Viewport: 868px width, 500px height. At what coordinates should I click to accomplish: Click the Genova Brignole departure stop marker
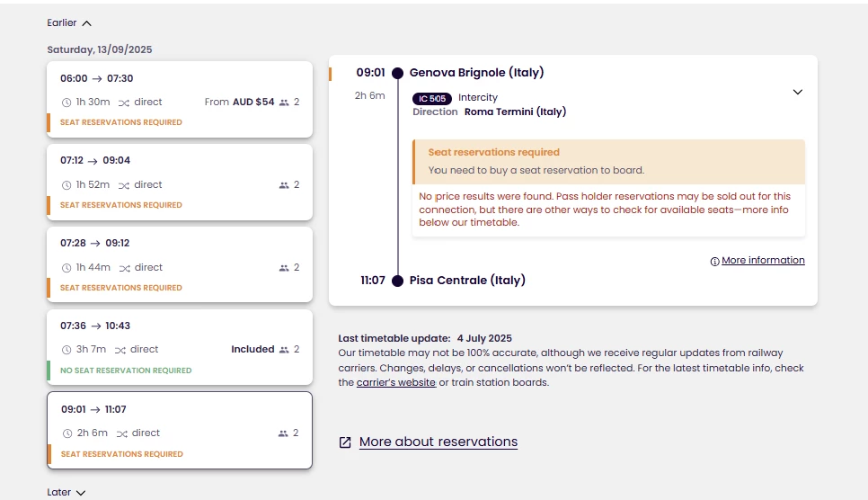point(397,73)
